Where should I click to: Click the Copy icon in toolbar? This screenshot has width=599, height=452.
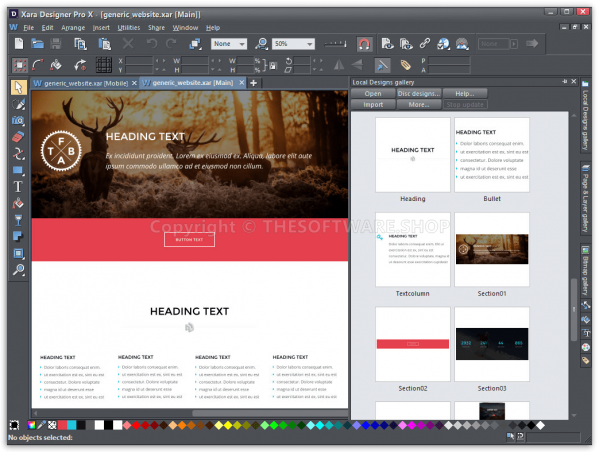click(x=80, y=44)
